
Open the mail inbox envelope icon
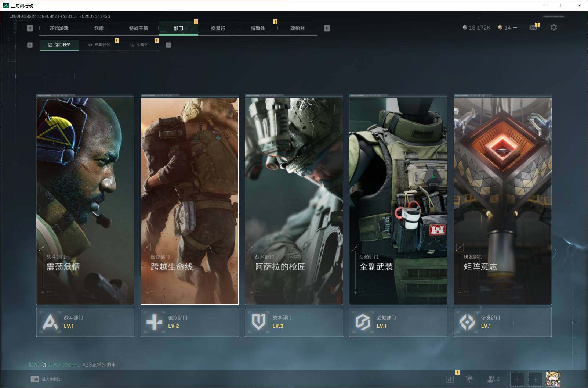coord(534,27)
